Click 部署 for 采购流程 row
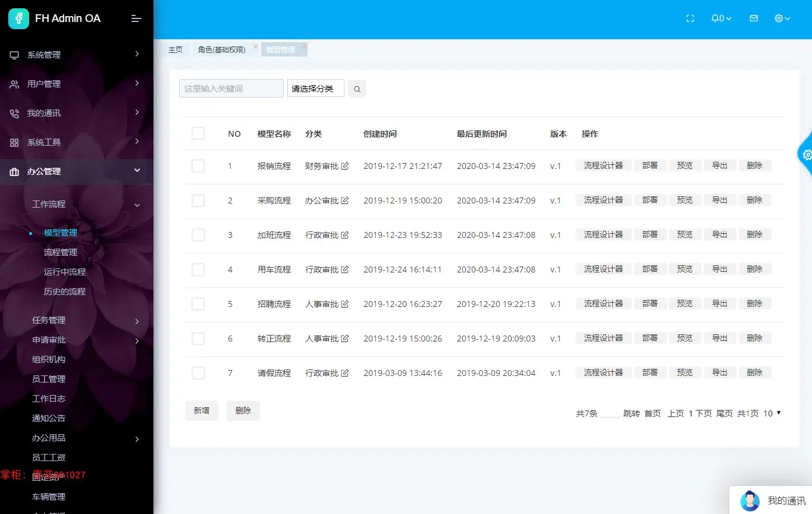Image resolution: width=812 pixels, height=514 pixels. [x=650, y=200]
